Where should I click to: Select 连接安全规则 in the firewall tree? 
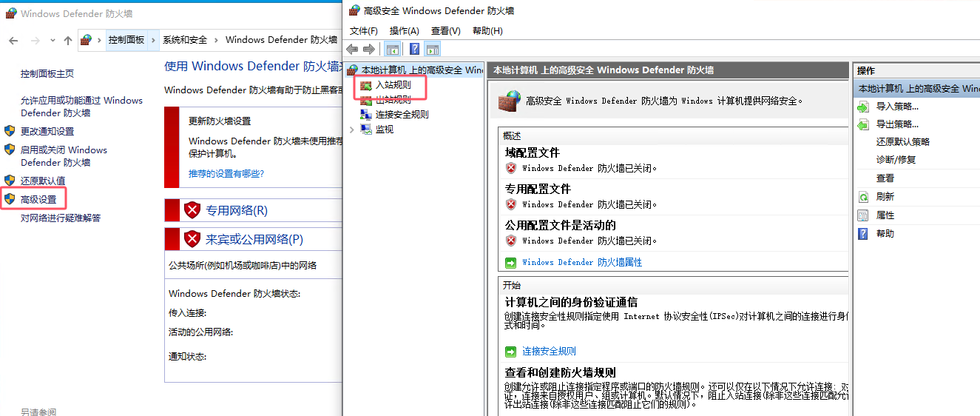pos(402,115)
